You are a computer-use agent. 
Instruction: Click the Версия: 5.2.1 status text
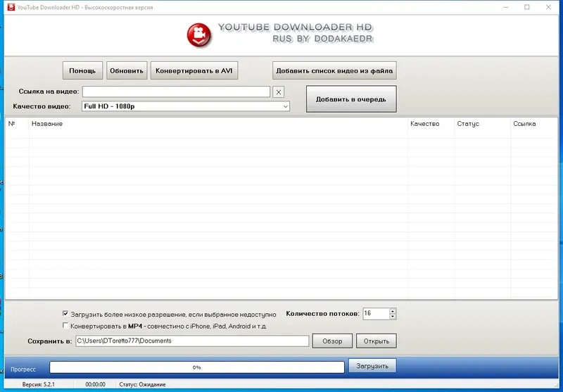[39, 384]
